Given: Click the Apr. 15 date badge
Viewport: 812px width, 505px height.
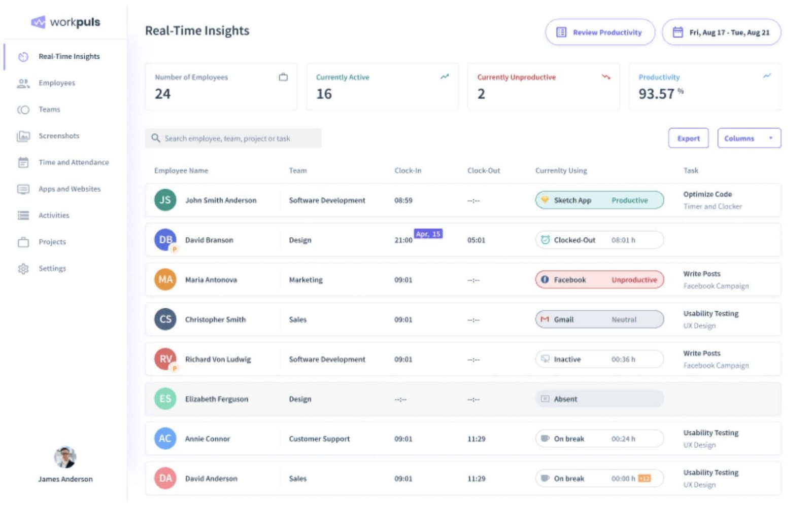Looking at the screenshot, I should (x=428, y=234).
